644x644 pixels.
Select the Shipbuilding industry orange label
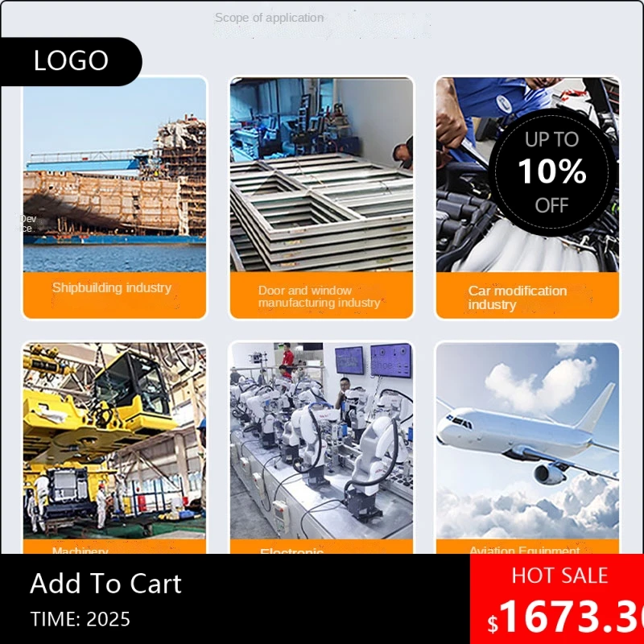[114, 295]
